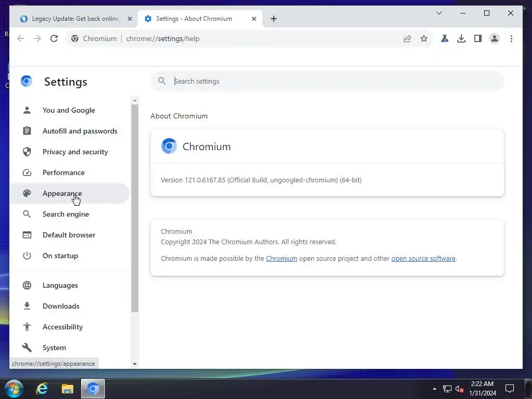
Task: Click the Chromium logo beside Settings title
Action: coord(26,81)
